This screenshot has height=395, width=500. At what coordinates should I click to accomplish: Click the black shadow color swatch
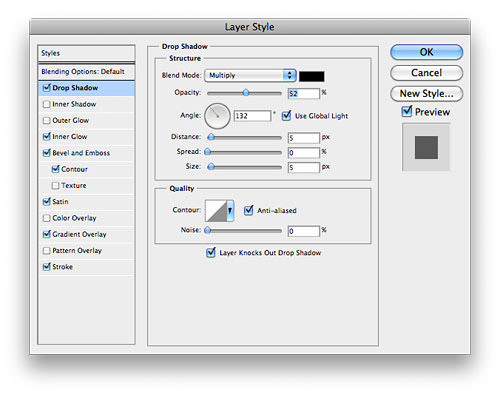pyautogui.click(x=312, y=76)
